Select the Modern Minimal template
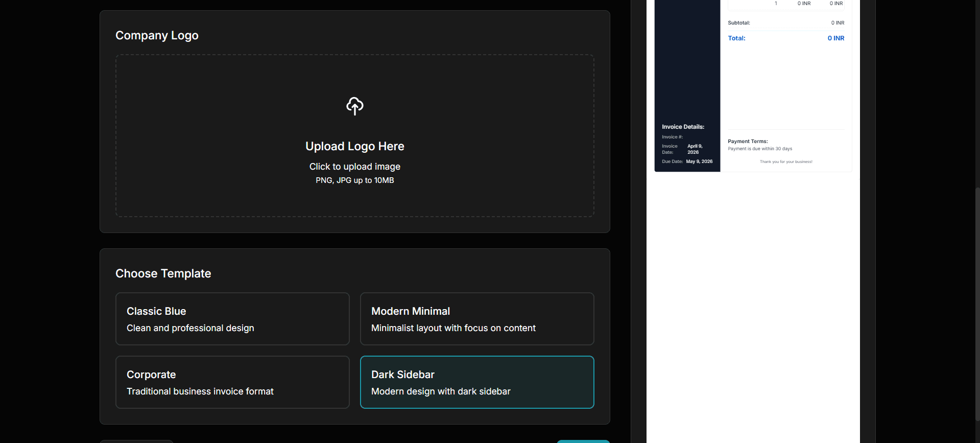Viewport: 980px width, 443px height. click(476, 319)
